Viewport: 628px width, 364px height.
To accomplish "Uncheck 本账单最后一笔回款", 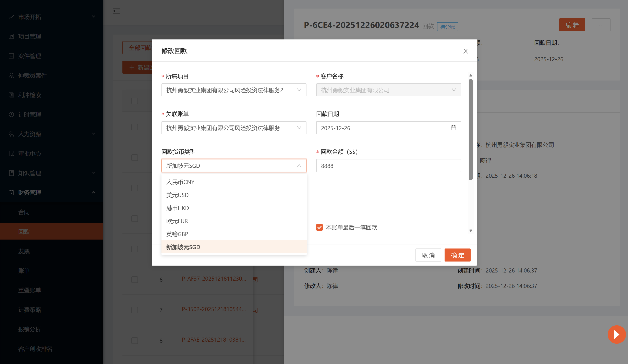I will [x=319, y=227].
